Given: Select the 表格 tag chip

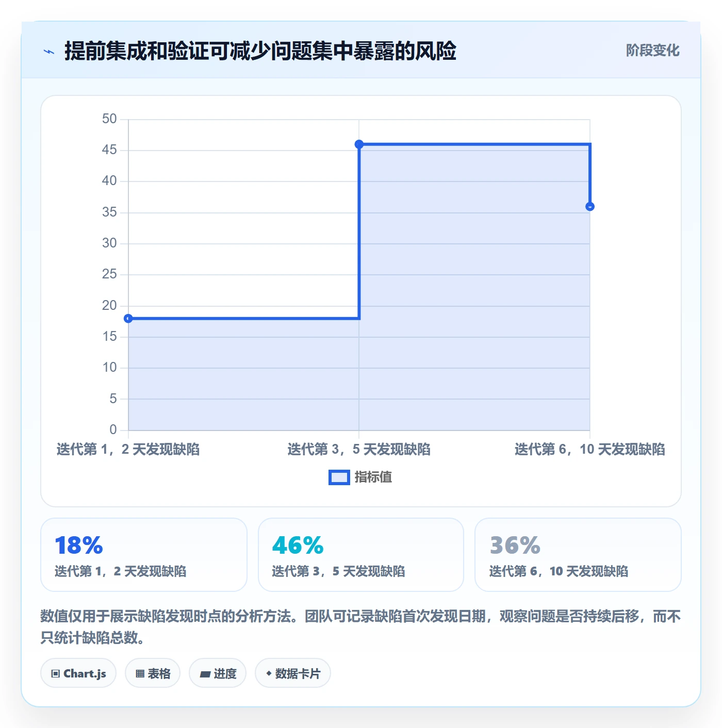Looking at the screenshot, I should 153,673.
